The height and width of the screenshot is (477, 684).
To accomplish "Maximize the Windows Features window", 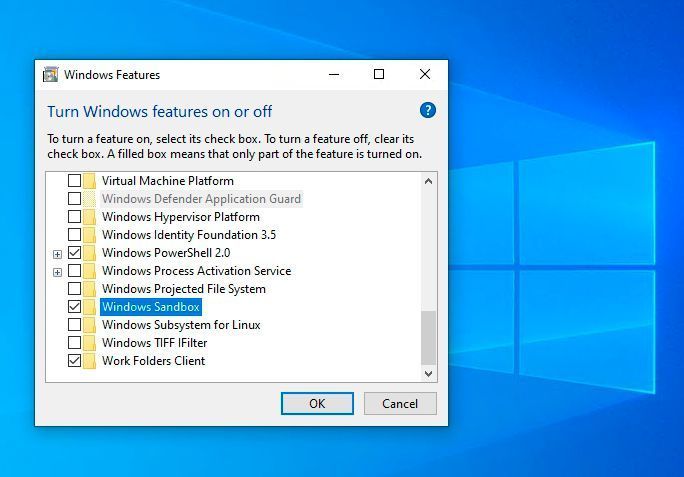I will 379,75.
